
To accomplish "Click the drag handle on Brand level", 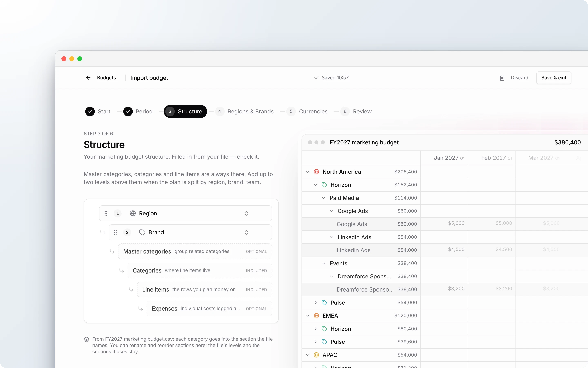I will (115, 232).
